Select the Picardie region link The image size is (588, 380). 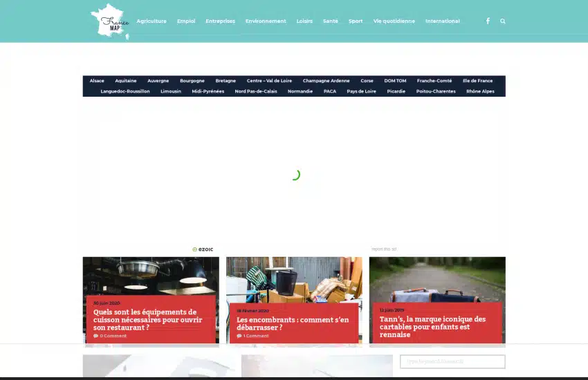[x=396, y=91]
